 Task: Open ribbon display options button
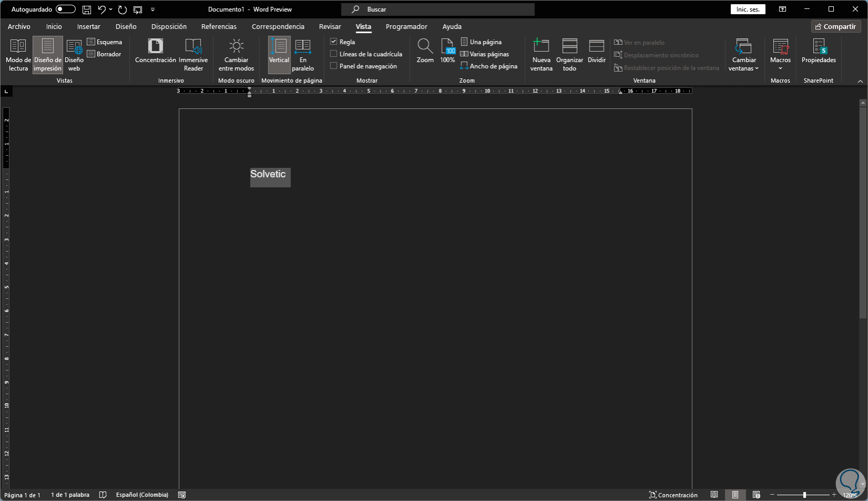783,9
